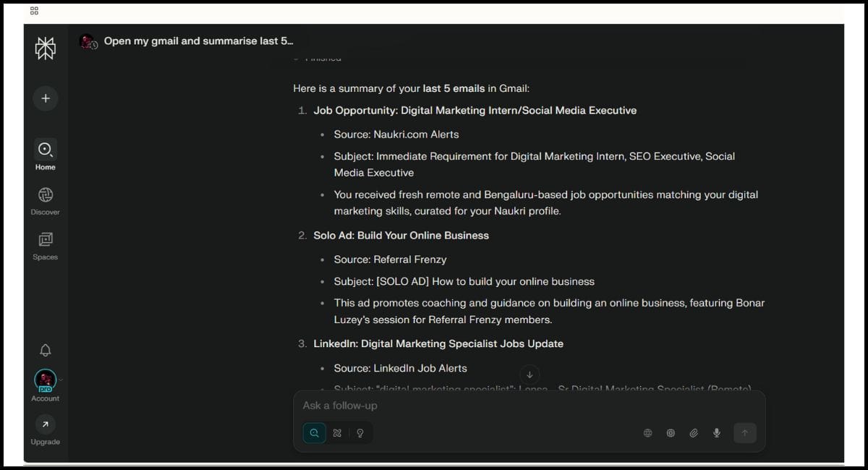Click the up-arrow submit button
868x470 pixels.
click(x=744, y=433)
